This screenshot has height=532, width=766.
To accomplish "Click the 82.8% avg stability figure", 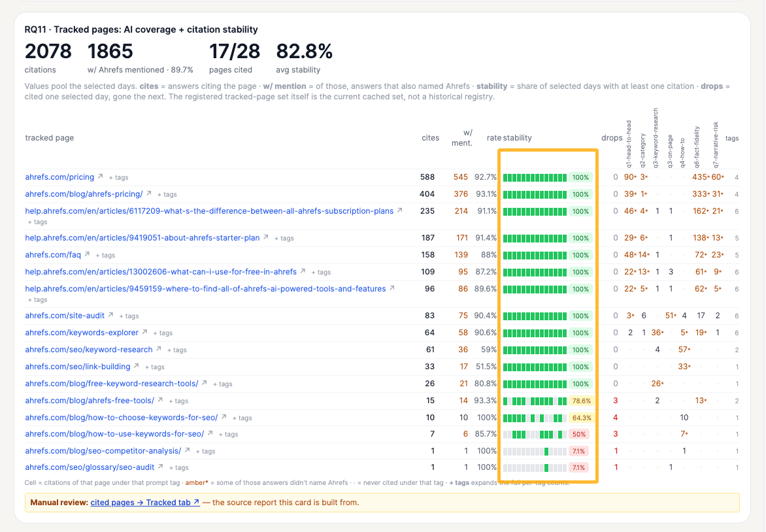I will coord(304,51).
